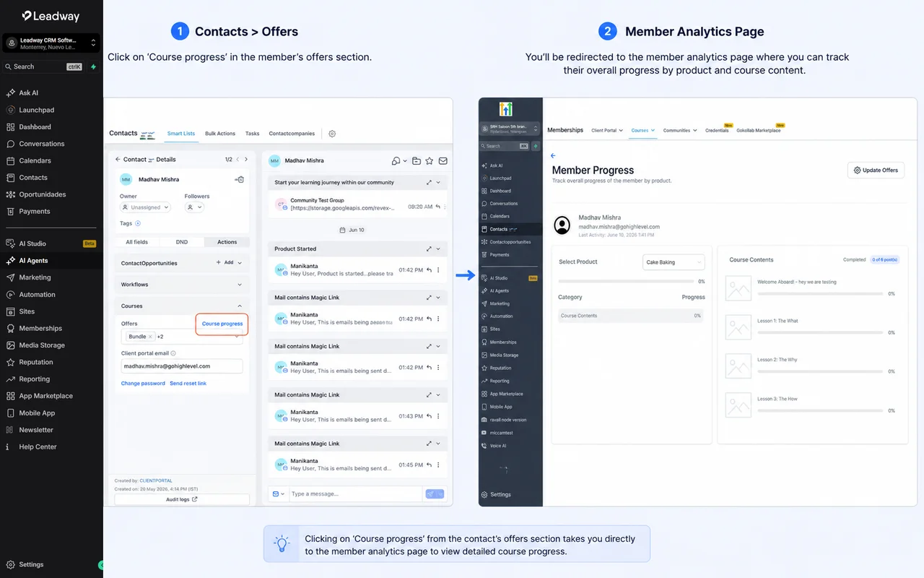
Task: Click Marketing in the Leadway sidebar
Action: point(35,277)
